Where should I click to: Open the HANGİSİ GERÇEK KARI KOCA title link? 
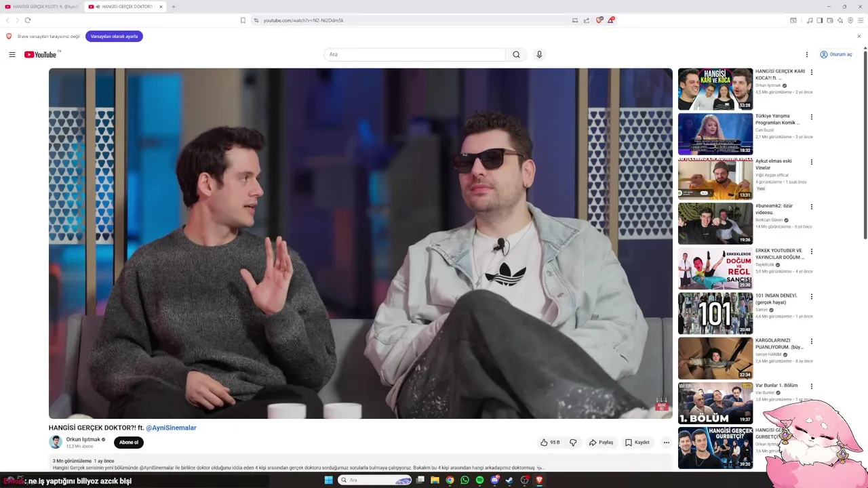pos(780,75)
